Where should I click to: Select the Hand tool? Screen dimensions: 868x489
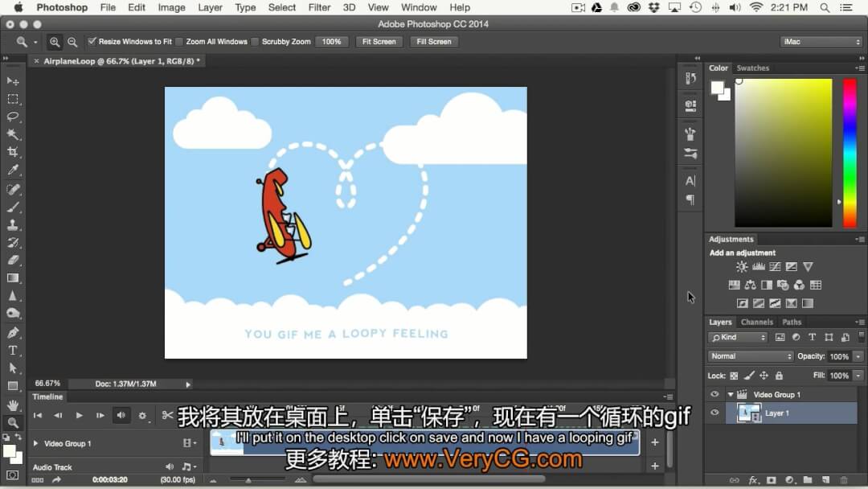(x=13, y=405)
